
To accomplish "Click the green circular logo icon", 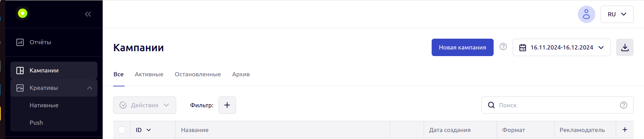I will [x=23, y=14].
